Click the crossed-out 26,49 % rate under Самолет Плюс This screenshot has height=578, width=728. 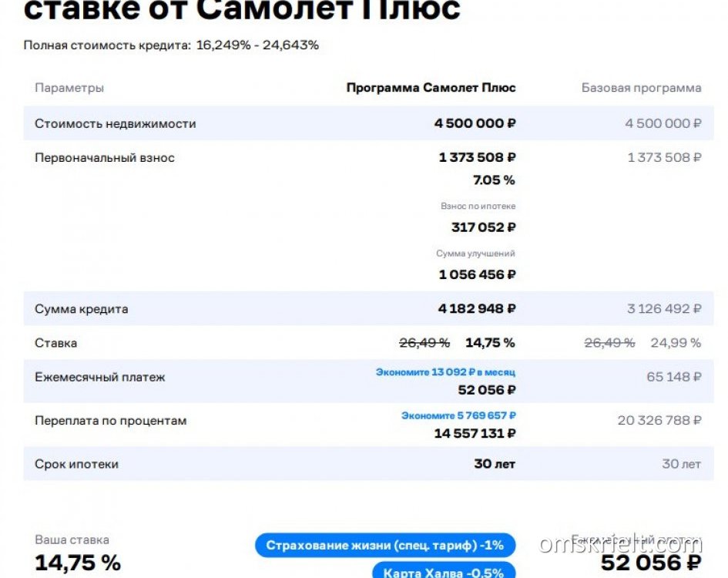point(424,343)
